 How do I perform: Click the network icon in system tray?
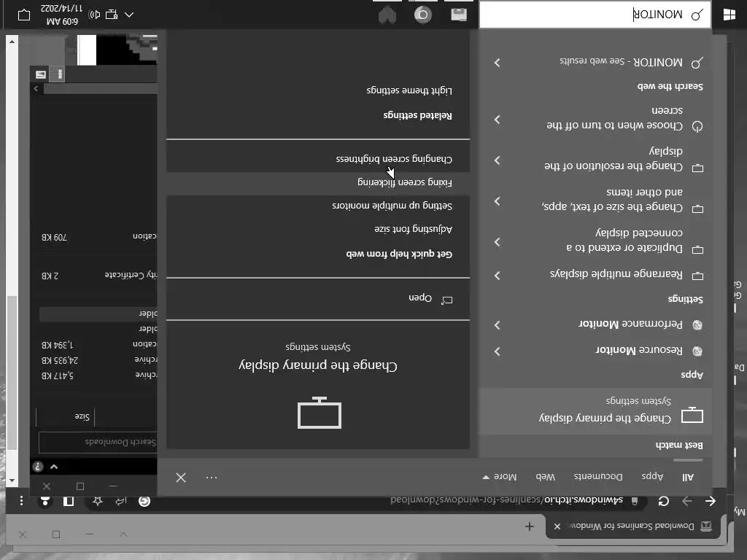[x=112, y=15]
